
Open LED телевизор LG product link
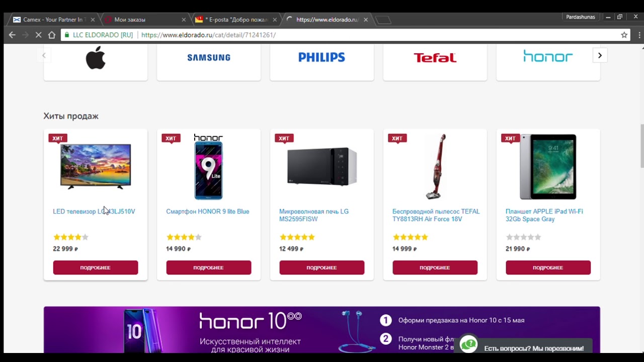94,212
